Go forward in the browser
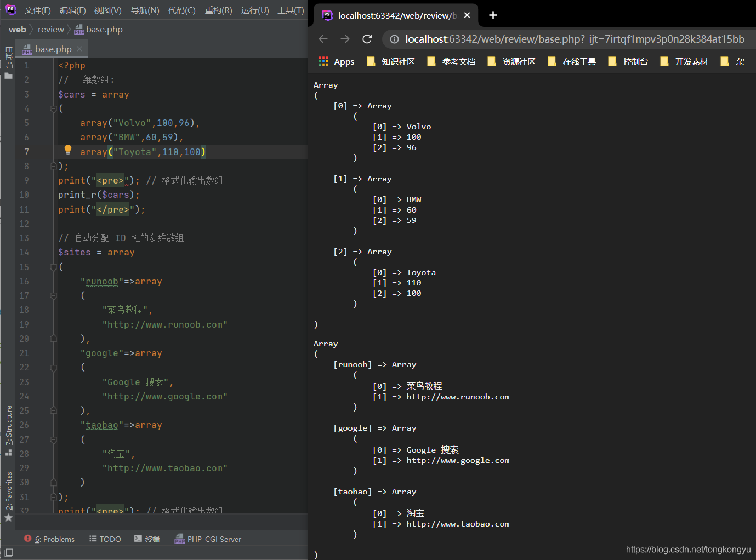This screenshot has width=756, height=560. [x=345, y=39]
